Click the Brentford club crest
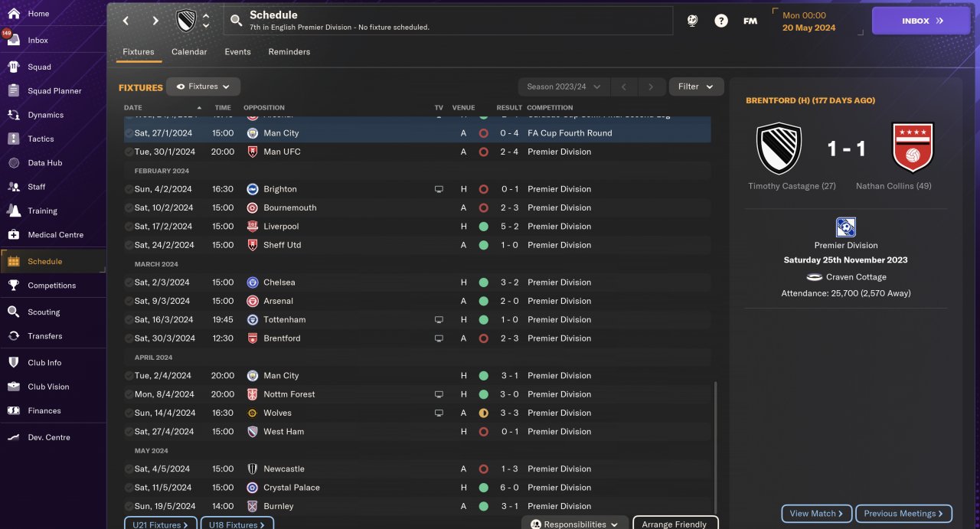 click(912, 148)
